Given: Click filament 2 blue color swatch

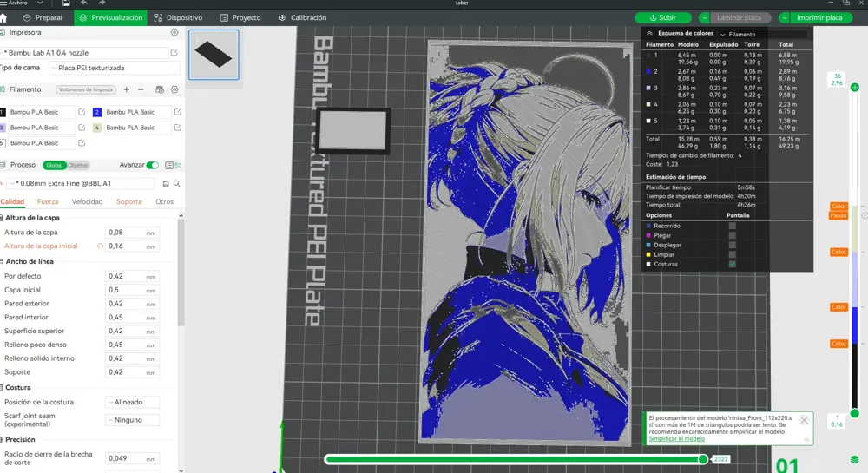Looking at the screenshot, I should pyautogui.click(x=97, y=112).
